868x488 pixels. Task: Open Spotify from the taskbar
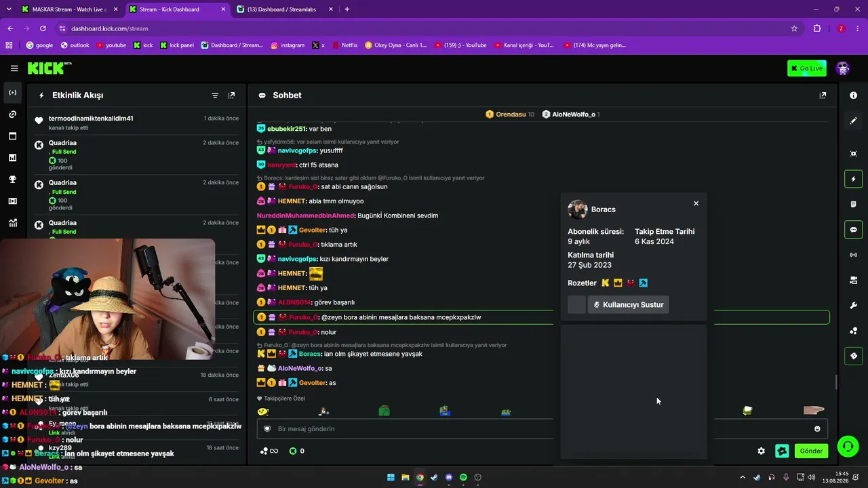(463, 477)
